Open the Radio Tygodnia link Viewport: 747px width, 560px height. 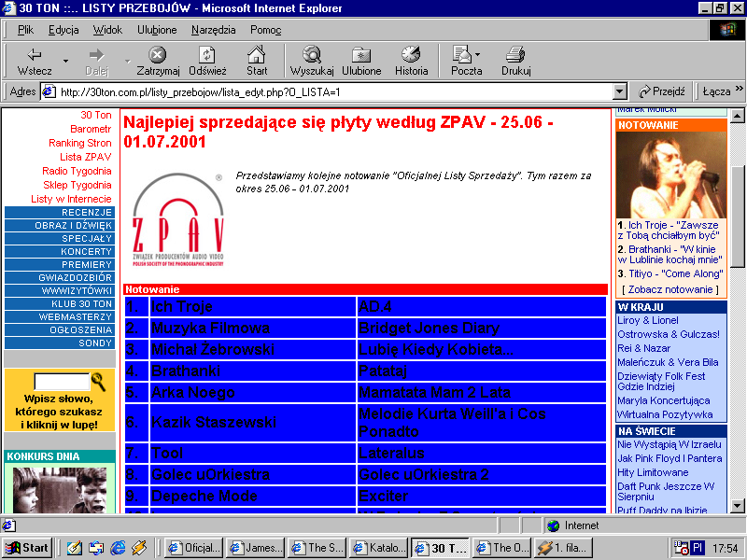point(77,171)
